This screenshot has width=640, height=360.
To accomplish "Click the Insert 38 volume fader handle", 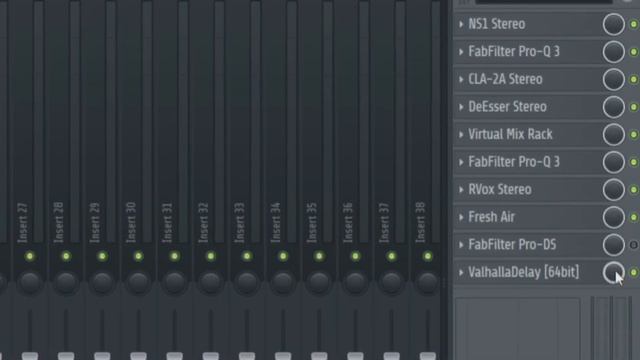I will (427, 356).
